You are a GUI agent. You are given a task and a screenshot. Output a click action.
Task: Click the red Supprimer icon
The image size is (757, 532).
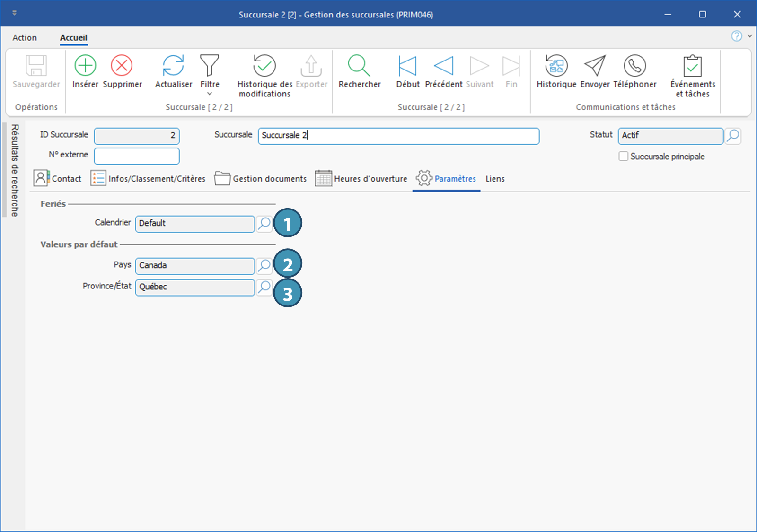pyautogui.click(x=122, y=66)
